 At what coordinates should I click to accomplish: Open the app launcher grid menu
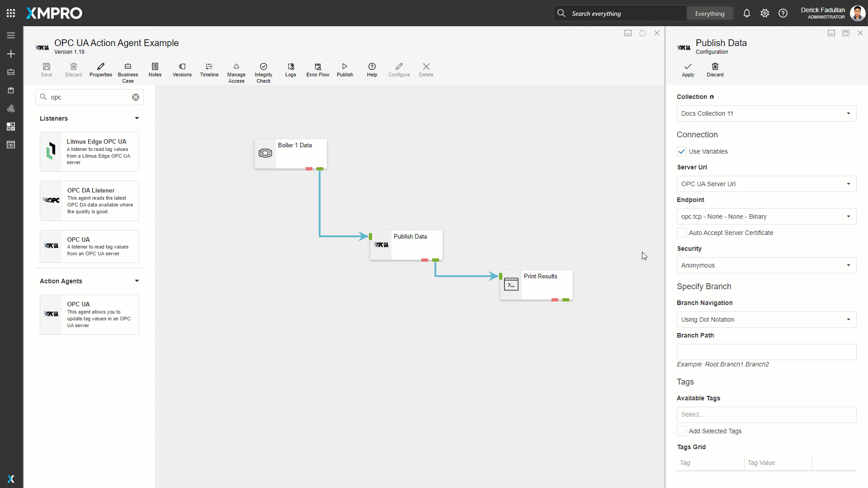tap(11, 13)
